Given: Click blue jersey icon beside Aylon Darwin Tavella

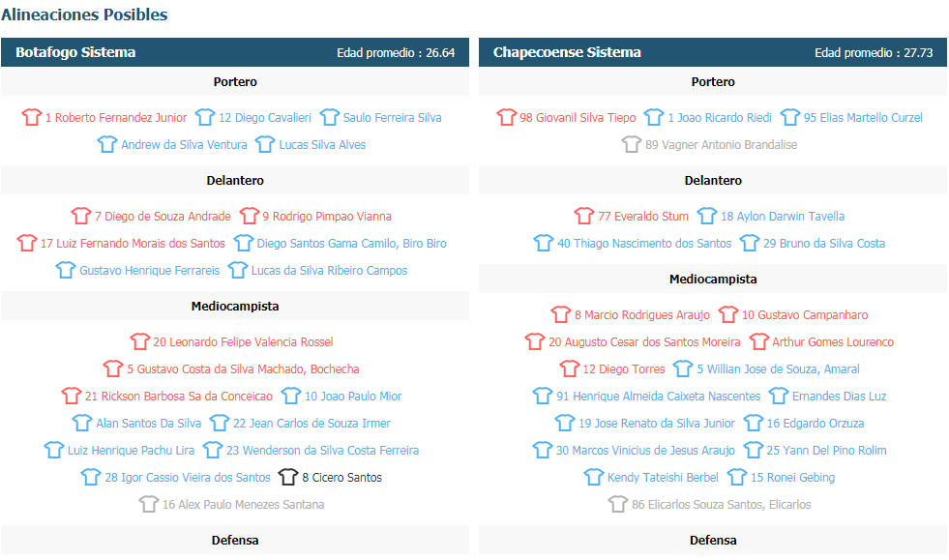Looking at the screenshot, I should [x=707, y=216].
